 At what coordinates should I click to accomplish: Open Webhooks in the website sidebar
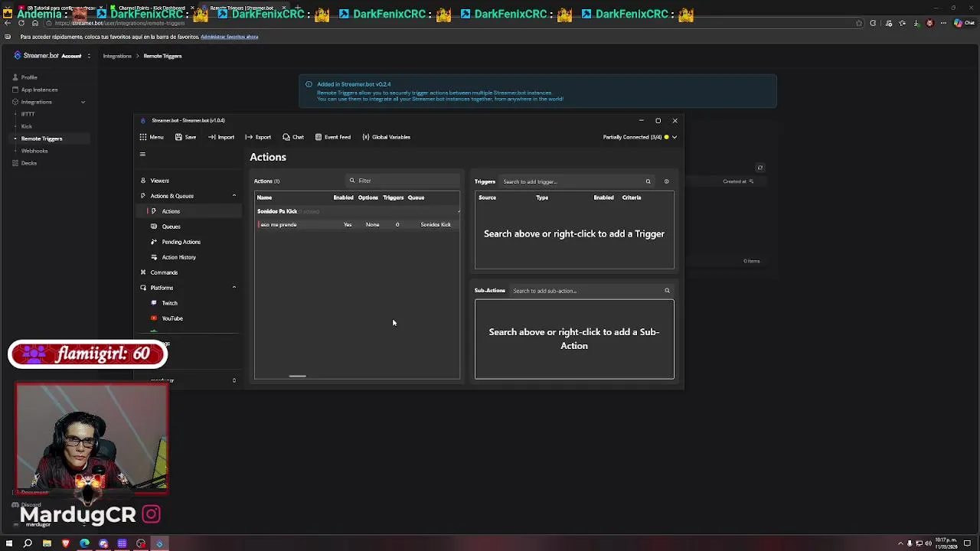34,151
